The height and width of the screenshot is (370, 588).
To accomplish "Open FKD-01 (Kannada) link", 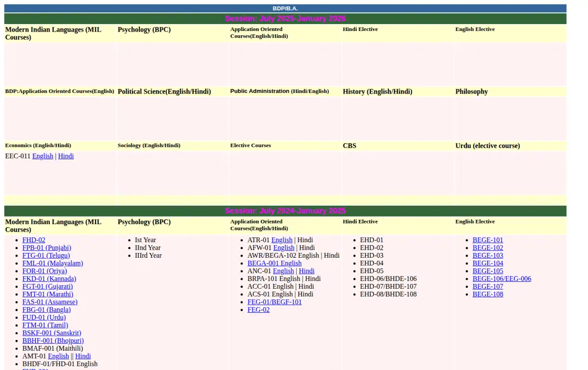I will point(49,279).
